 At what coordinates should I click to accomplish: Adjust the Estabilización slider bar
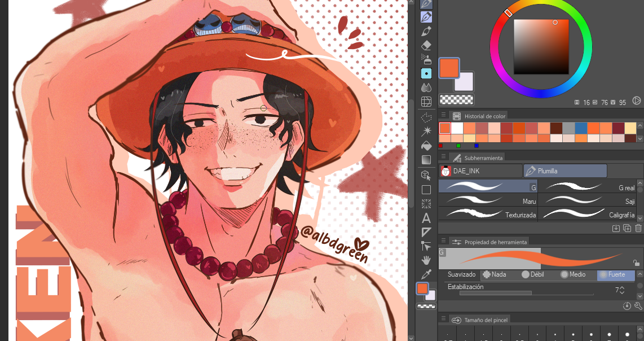[526, 293]
